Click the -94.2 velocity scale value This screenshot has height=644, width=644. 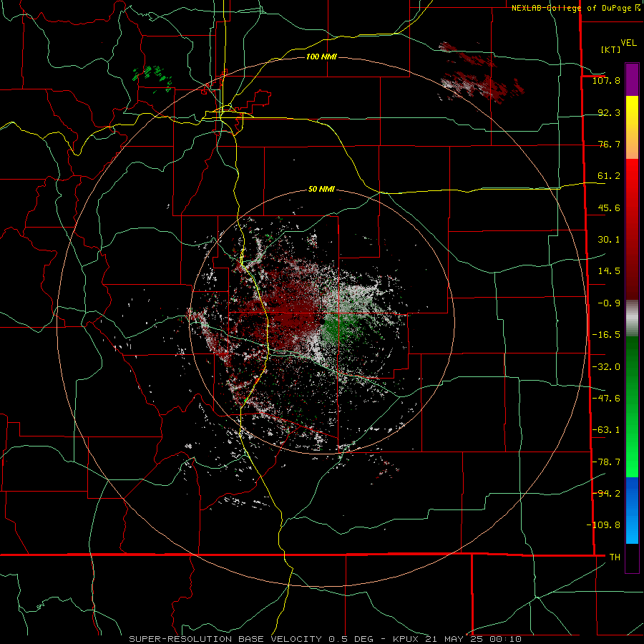tap(606, 493)
